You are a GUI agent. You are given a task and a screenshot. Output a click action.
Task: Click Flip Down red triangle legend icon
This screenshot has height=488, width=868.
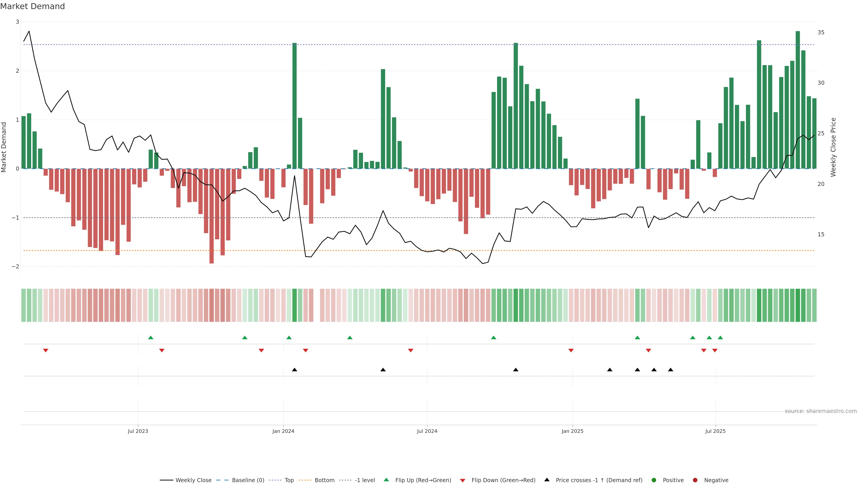[x=463, y=480]
